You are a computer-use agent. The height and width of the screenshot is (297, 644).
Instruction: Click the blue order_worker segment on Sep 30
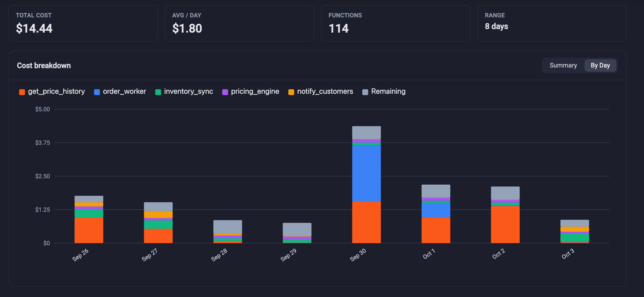coord(366,173)
